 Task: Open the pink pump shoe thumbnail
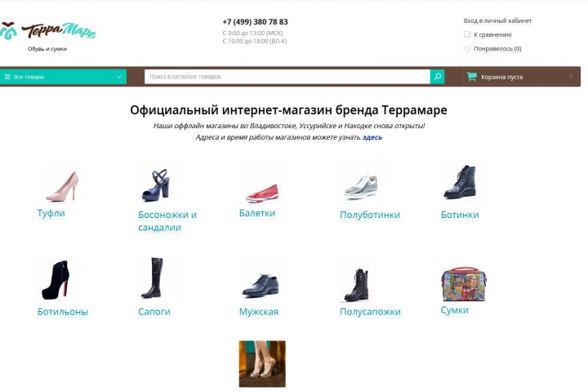[x=61, y=185]
